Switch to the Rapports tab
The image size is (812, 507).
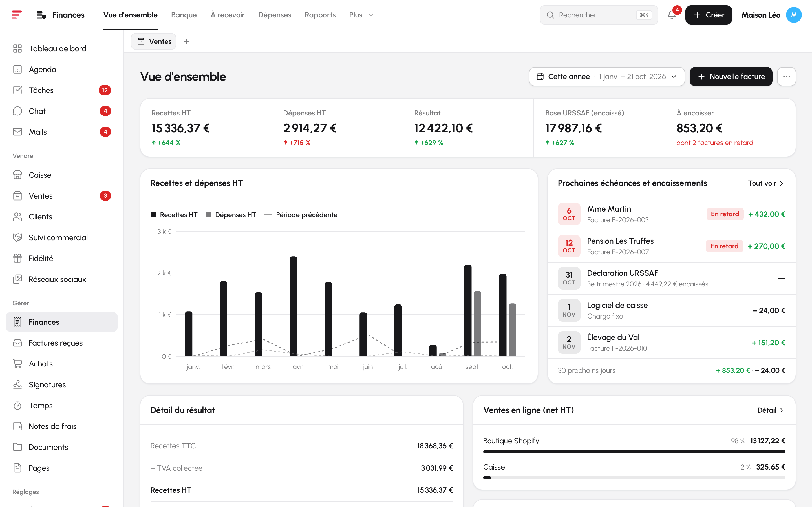320,15
